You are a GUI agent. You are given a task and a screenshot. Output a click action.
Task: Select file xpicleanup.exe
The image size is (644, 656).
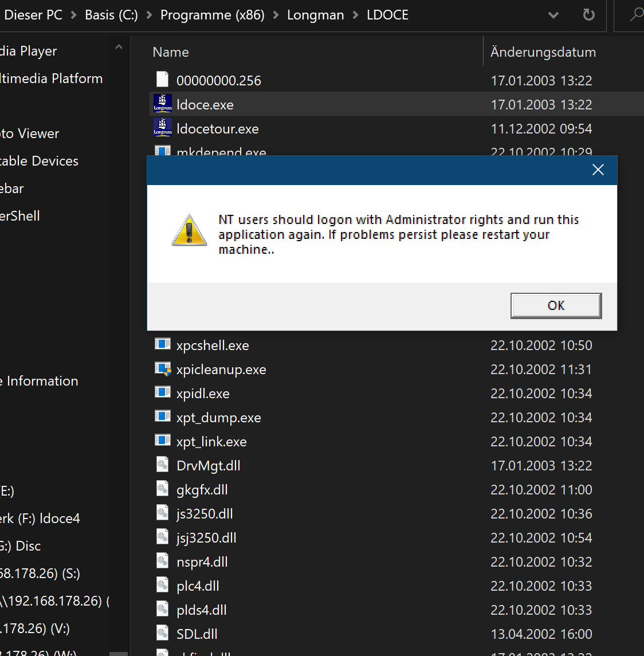(x=221, y=370)
